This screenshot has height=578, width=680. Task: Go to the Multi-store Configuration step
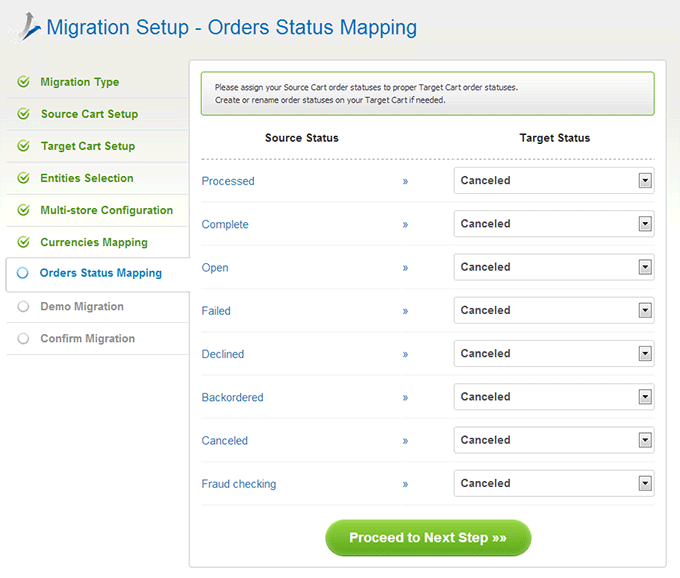(107, 210)
